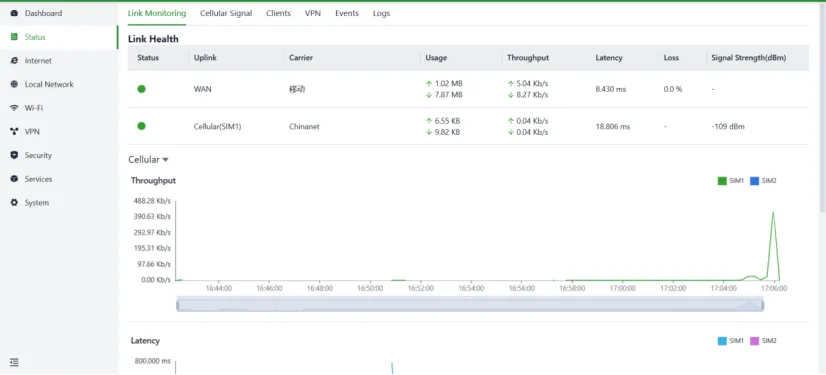
Task: Click the 0.0 % loss value
Action: click(673, 89)
